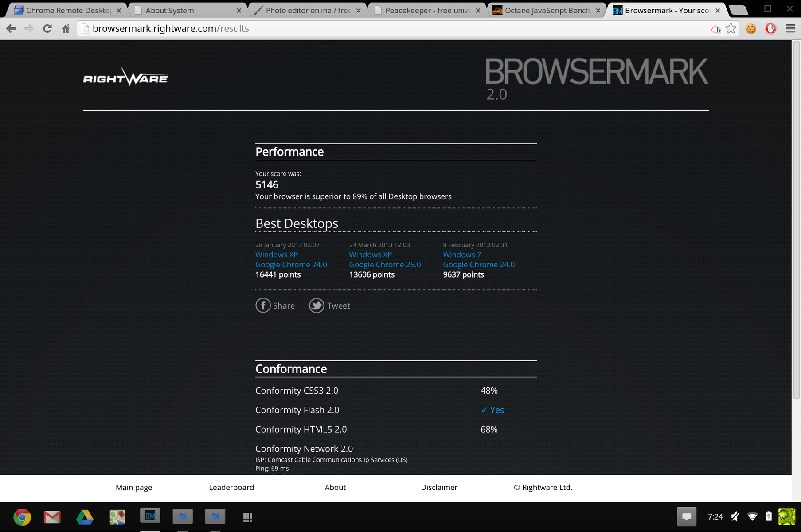
Task: Open the Leaderboard footer link
Action: click(x=231, y=487)
